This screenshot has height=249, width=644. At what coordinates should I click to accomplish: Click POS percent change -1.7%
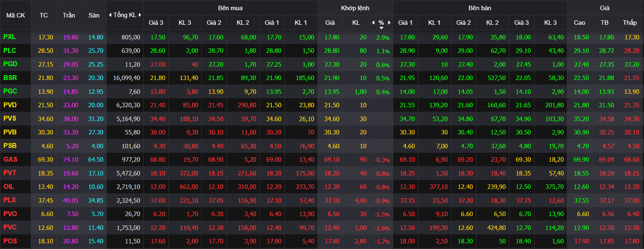382,242
